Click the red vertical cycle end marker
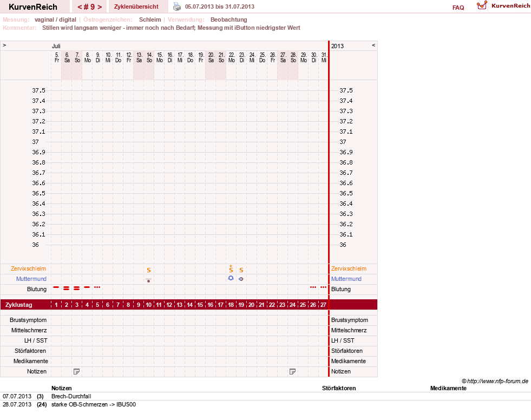The width and height of the screenshot is (531, 420). tap(329, 208)
